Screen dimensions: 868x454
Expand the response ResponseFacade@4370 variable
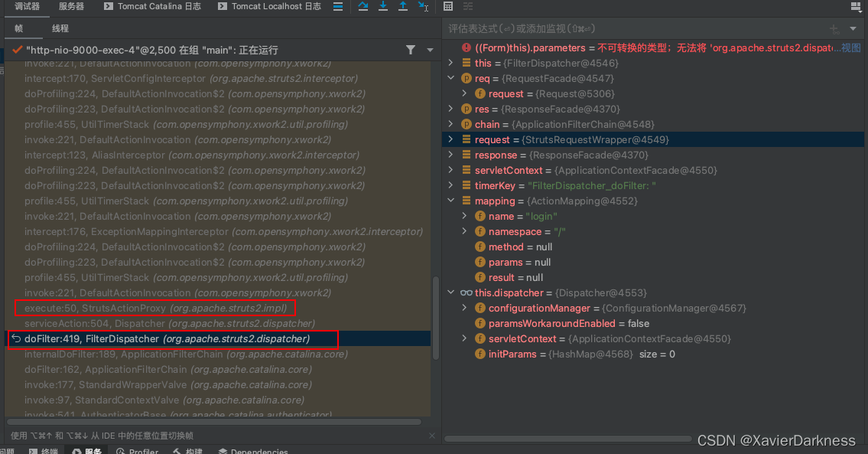point(450,155)
